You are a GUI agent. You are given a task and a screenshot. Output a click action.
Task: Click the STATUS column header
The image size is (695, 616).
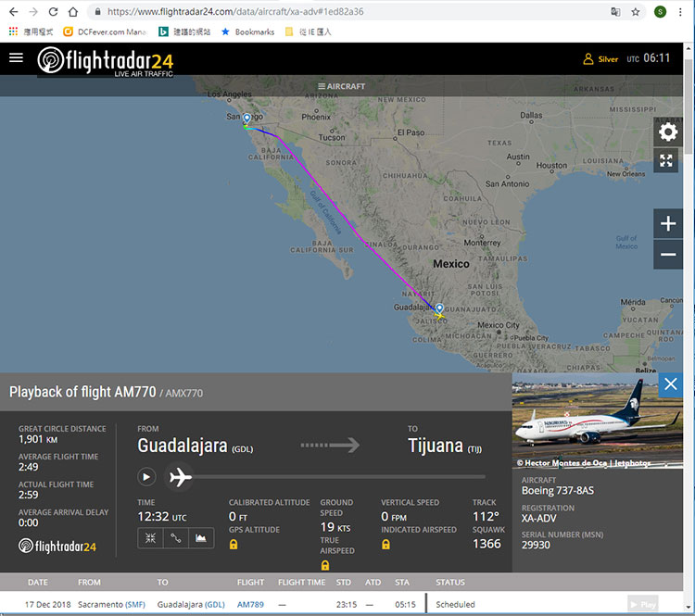(450, 583)
